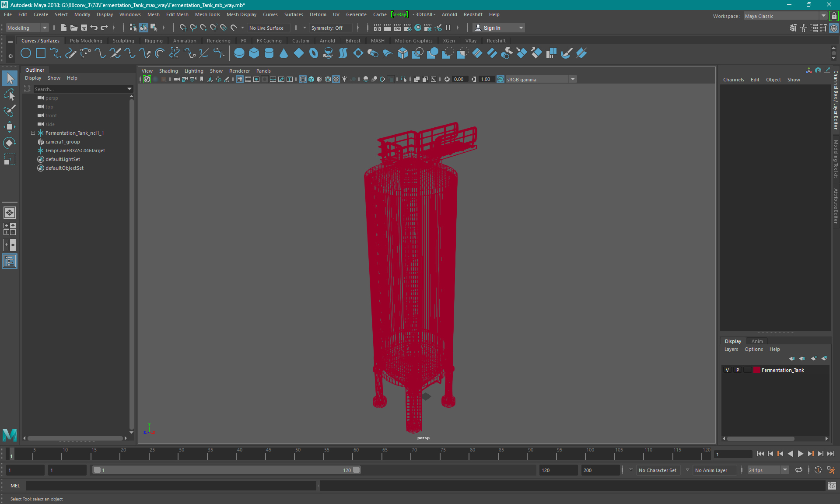Viewport: 840px width, 504px height.
Task: Activate the Scale tool in the toolbox
Action: click(10, 159)
